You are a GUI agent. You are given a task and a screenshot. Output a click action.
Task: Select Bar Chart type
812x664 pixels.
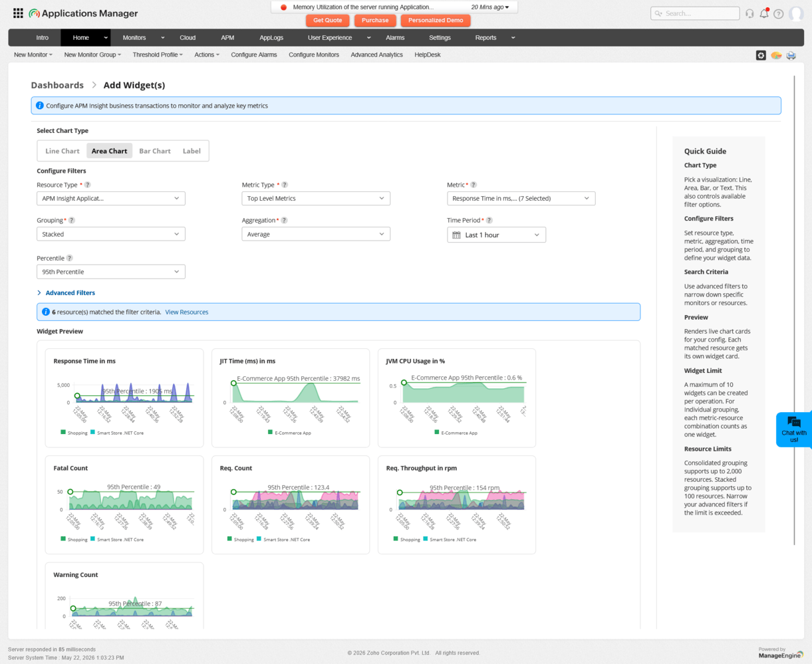coord(155,151)
